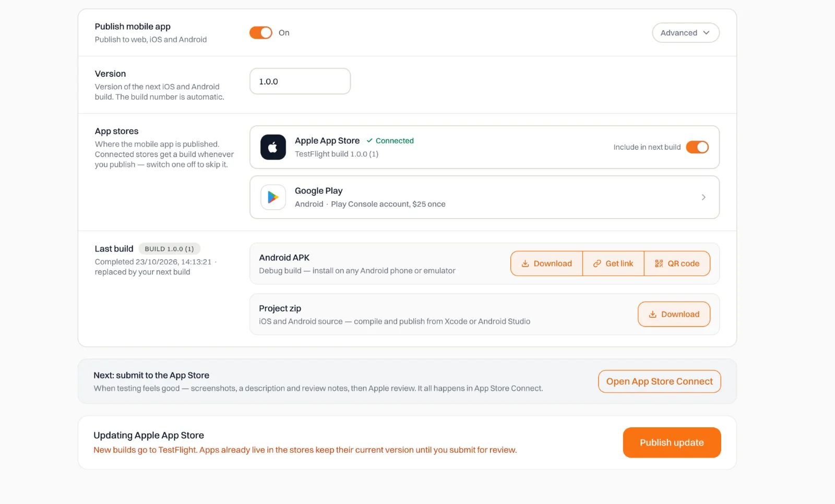
Task: Download the Project zip
Action: [x=674, y=314]
